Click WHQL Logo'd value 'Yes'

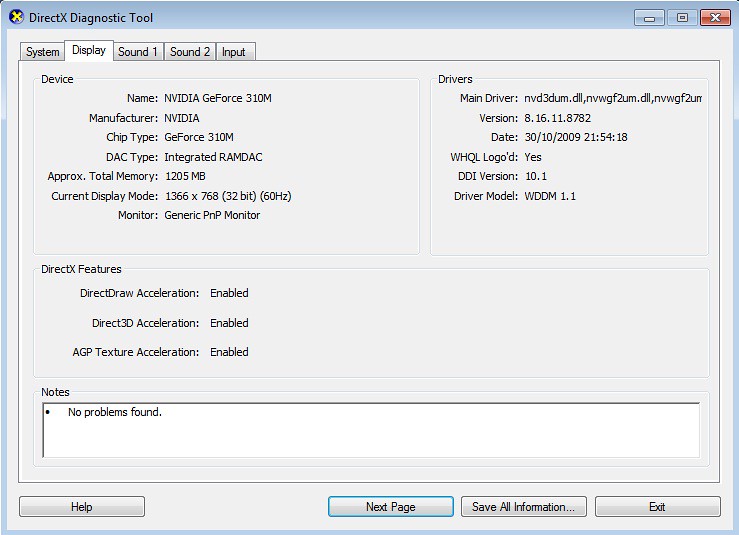coord(533,157)
